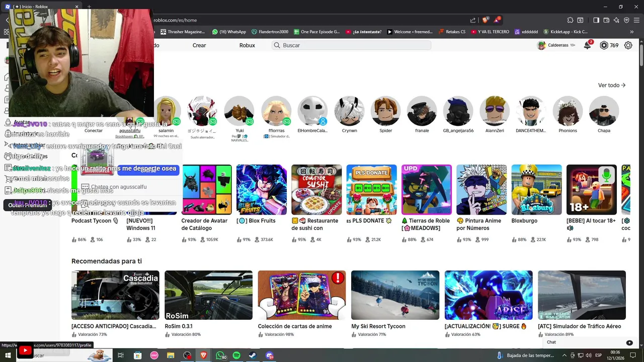Open the volume control in tray
The width and height of the screenshot is (644, 362).
tap(589, 355)
